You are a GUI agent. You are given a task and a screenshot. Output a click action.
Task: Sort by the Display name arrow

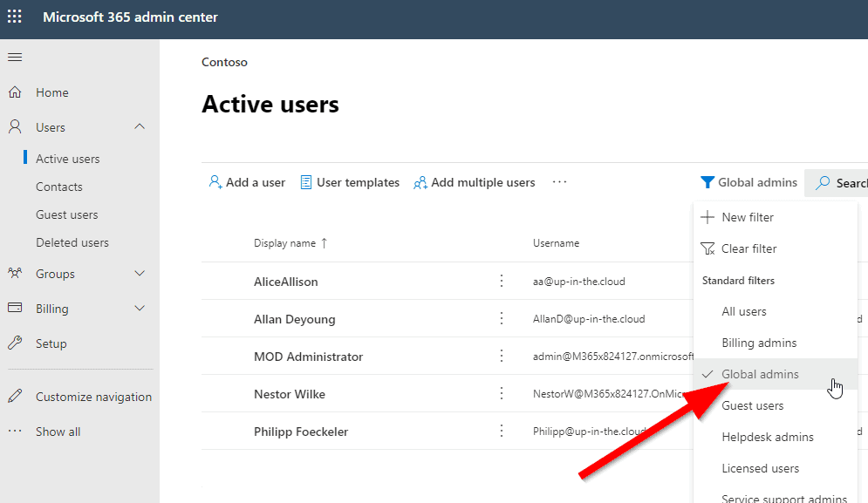click(x=325, y=243)
